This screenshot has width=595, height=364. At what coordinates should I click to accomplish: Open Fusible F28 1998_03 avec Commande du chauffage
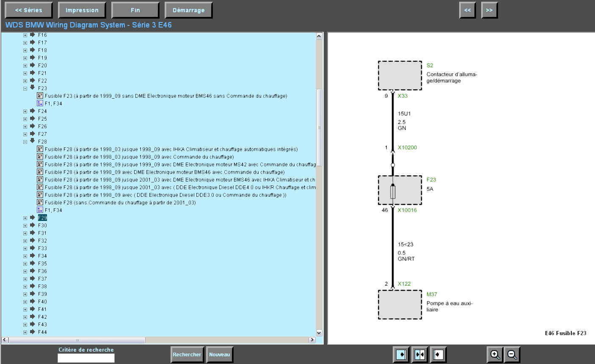click(x=139, y=157)
